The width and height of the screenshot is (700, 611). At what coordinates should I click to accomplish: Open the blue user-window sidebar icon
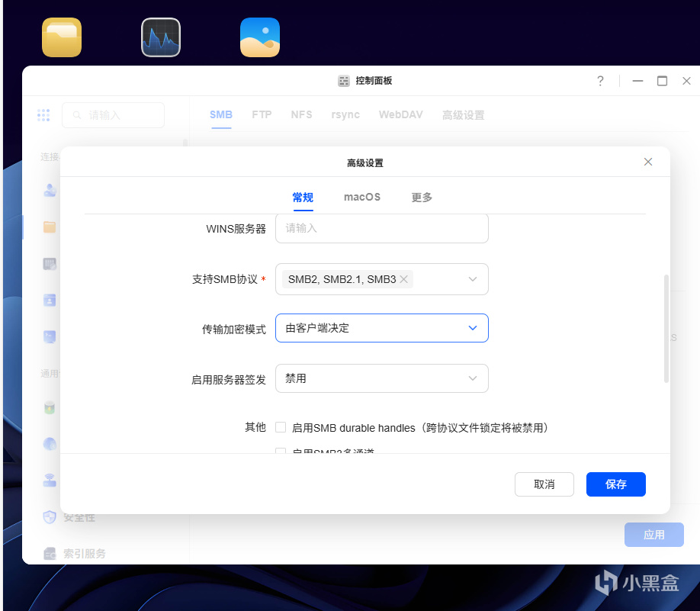pos(50,300)
